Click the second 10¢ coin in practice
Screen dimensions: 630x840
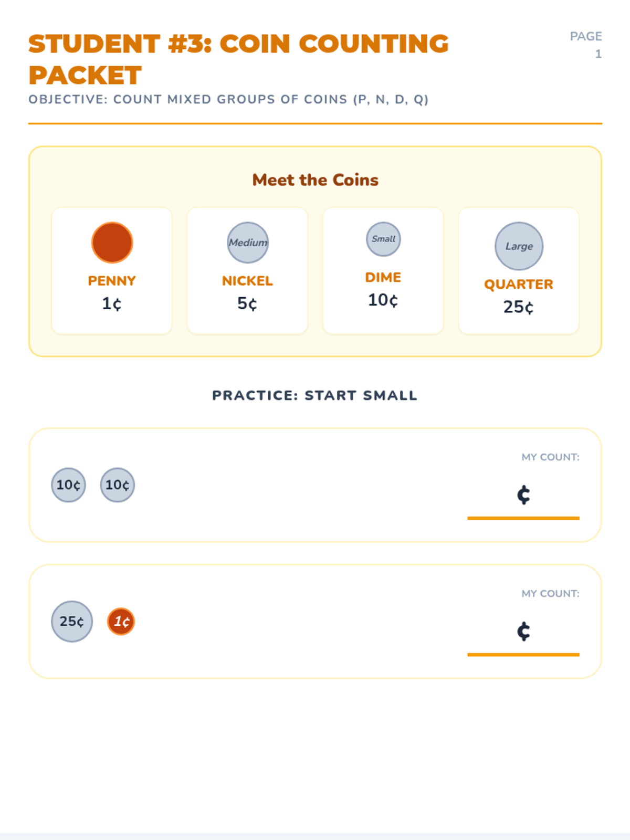pos(117,485)
